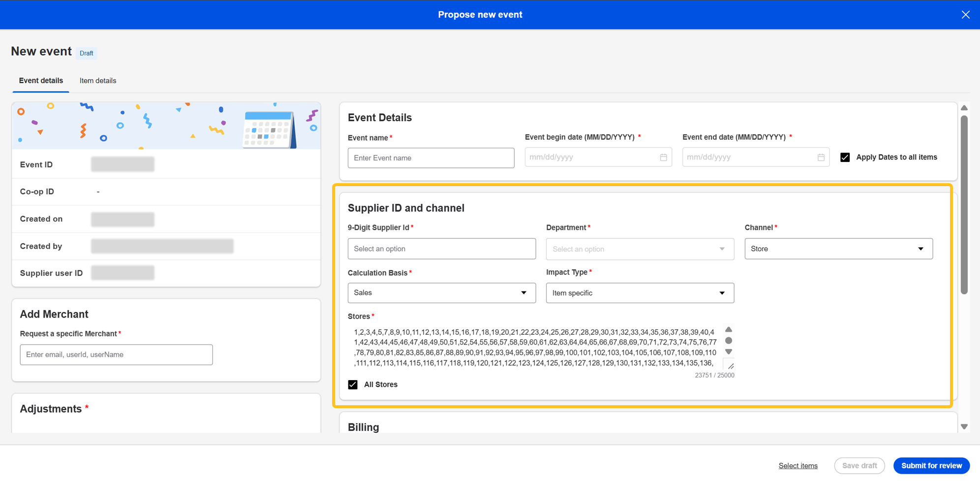Open the Impact Type dropdown
Screen dimensions: 980x484
pyautogui.click(x=640, y=293)
